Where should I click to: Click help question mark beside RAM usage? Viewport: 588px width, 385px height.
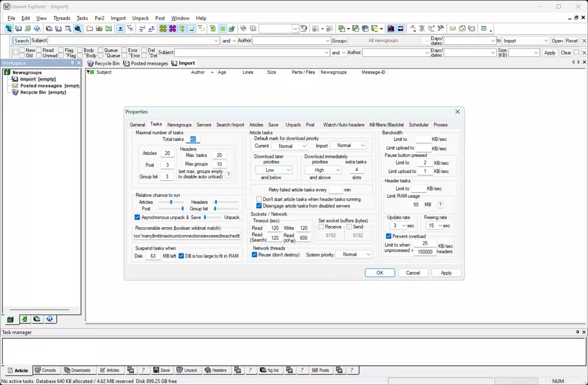[x=440, y=205]
